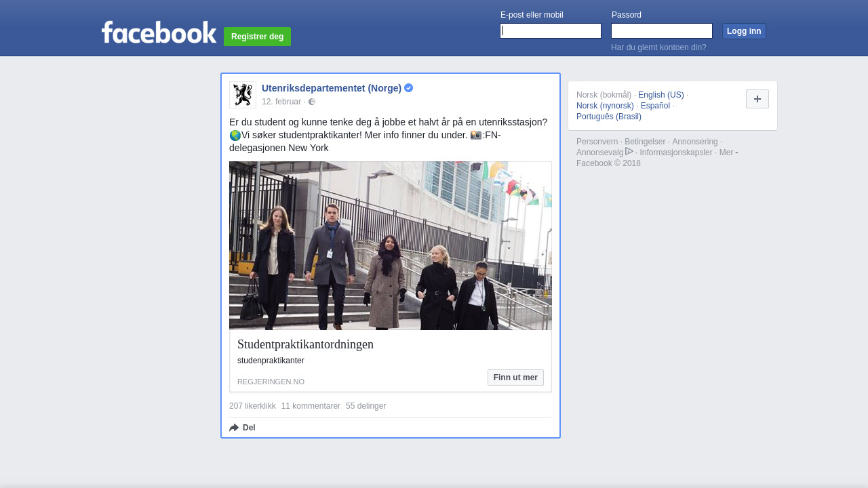Open the post photo of students

point(390,245)
